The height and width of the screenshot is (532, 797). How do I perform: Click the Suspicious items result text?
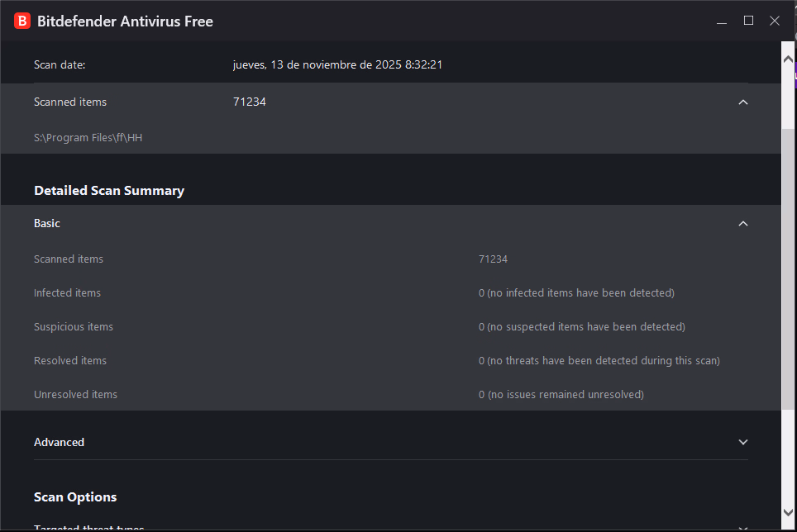click(x=581, y=327)
